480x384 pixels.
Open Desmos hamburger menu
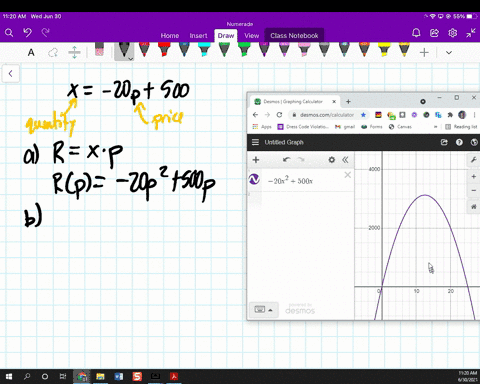click(x=255, y=142)
